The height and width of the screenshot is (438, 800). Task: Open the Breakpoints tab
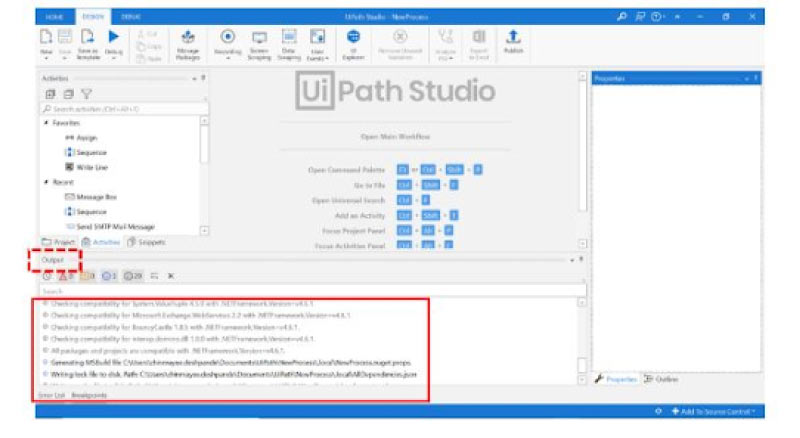click(89, 396)
